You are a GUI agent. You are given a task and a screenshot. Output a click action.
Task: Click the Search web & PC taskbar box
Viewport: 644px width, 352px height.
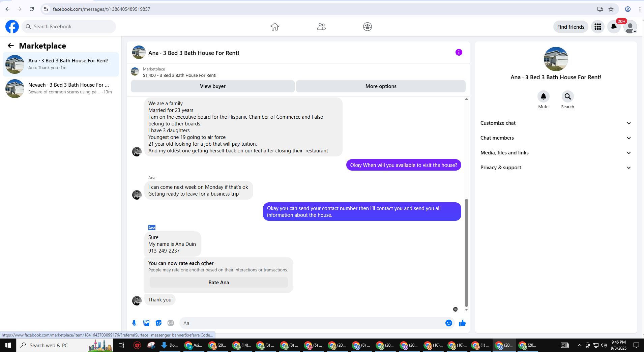coord(65,345)
